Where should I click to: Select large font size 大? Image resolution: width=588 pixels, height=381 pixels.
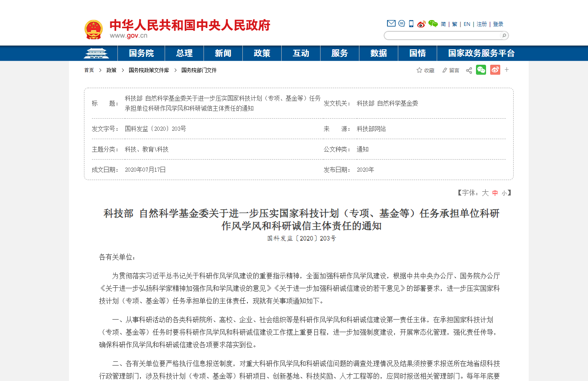pyautogui.click(x=485, y=193)
